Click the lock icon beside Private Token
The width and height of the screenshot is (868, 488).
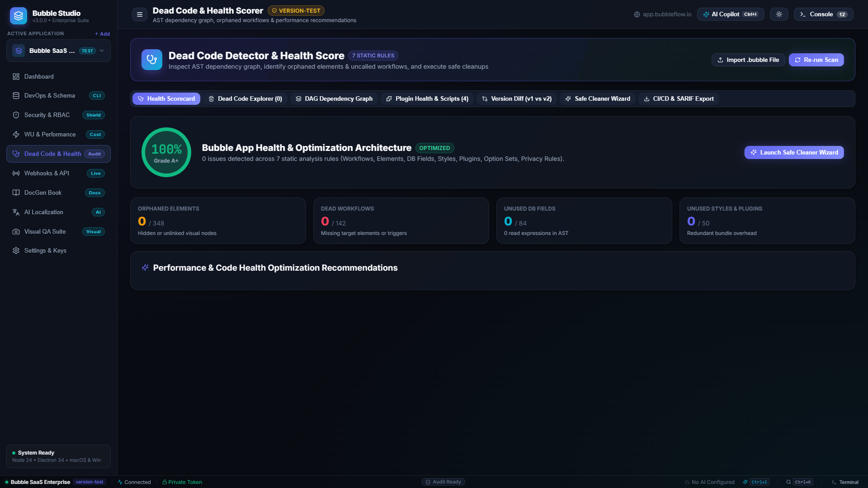(165, 482)
